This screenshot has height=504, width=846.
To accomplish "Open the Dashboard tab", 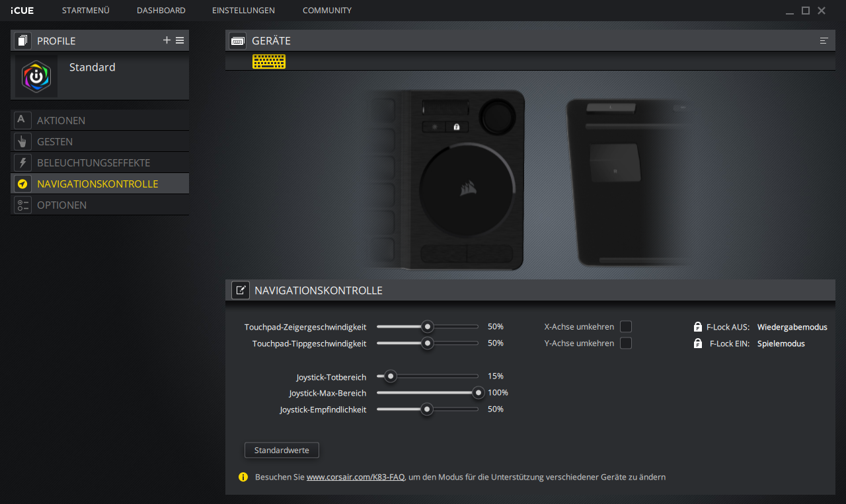I will click(x=161, y=11).
